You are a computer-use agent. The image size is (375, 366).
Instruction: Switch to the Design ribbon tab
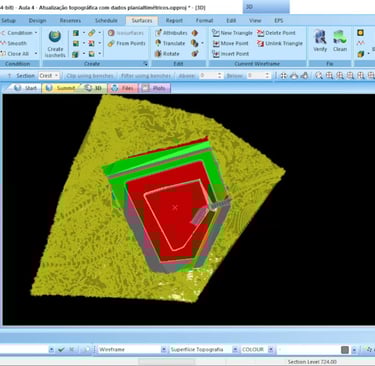(x=37, y=20)
